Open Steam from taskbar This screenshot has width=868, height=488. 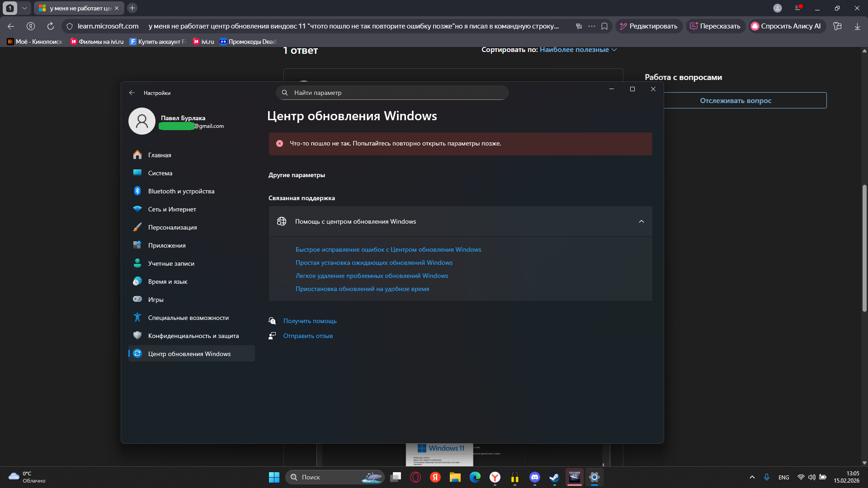click(555, 477)
